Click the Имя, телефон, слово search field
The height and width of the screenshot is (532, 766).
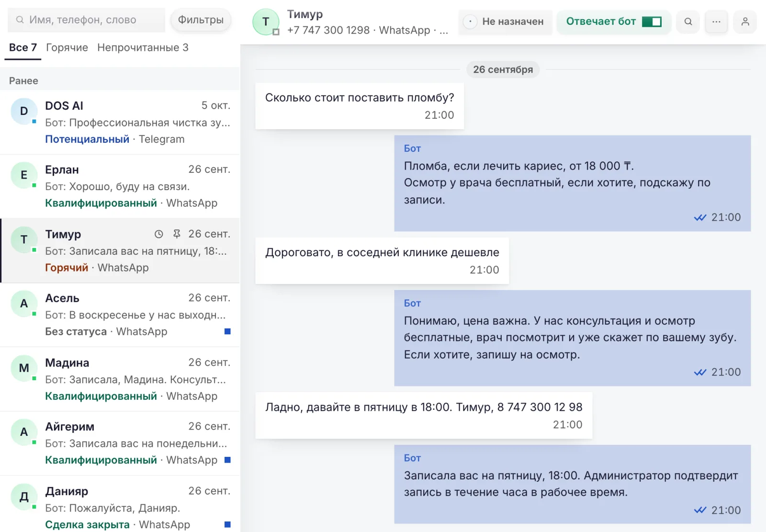(x=86, y=20)
